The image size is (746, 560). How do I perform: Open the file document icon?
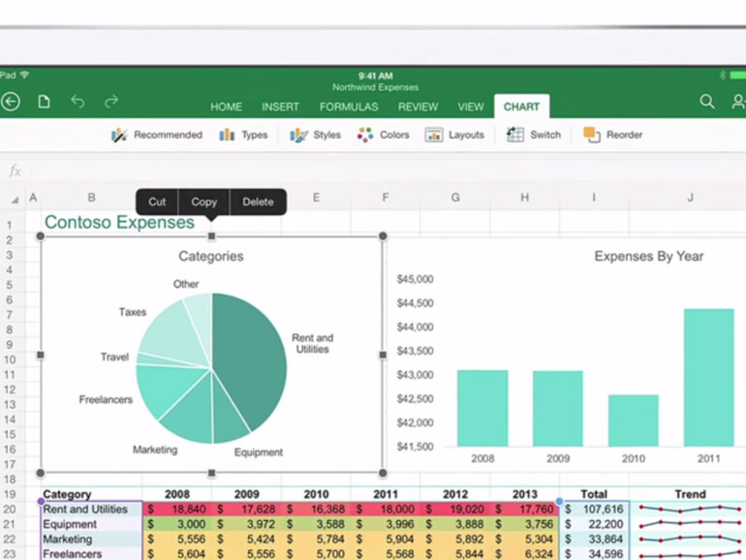[44, 102]
